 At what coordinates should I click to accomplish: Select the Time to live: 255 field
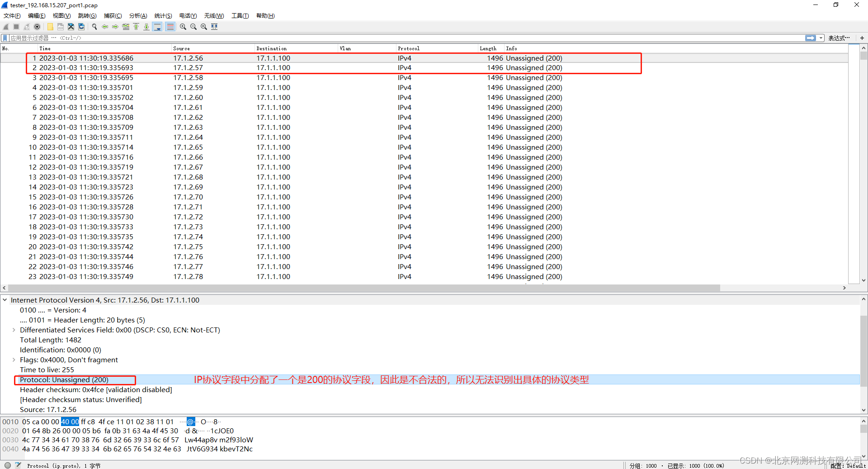(47, 370)
